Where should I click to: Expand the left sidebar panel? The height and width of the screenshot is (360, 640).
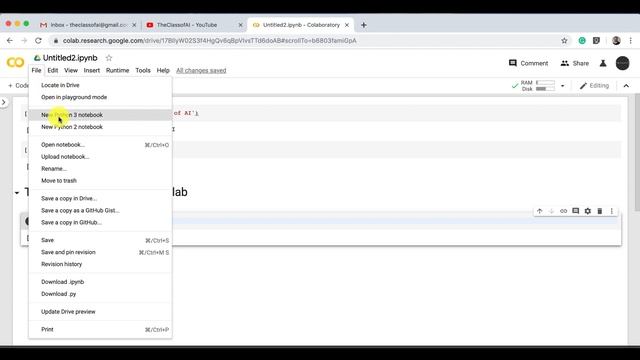(4, 102)
